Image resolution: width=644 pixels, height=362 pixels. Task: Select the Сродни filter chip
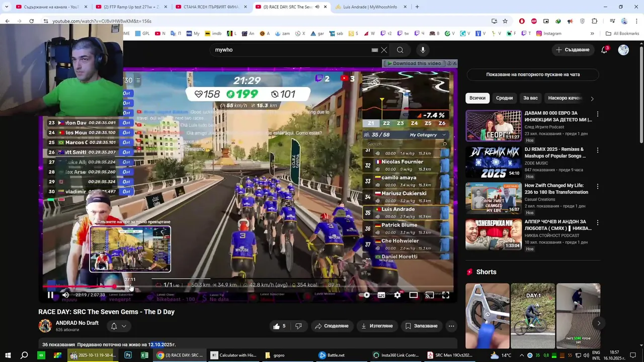(x=504, y=98)
